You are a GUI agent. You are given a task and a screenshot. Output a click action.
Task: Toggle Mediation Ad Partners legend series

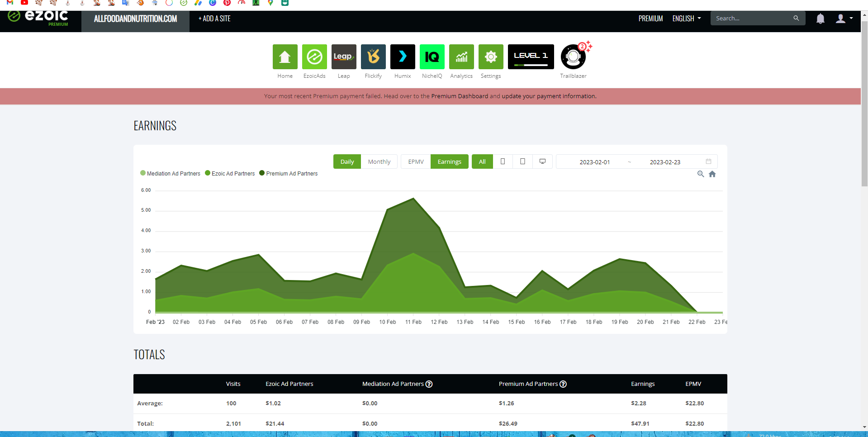pyautogui.click(x=171, y=173)
